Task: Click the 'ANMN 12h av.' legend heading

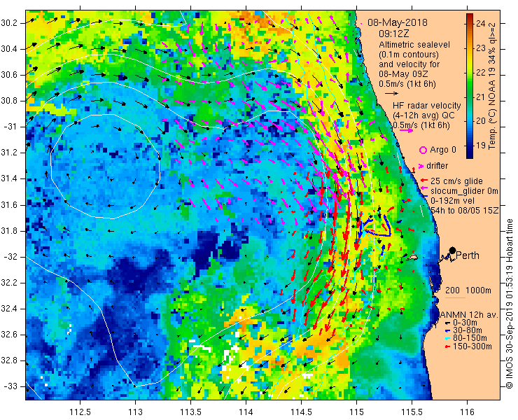Action: point(469,315)
